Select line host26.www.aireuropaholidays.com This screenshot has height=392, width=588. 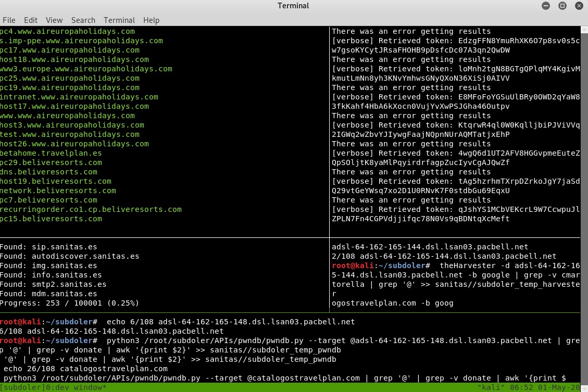[74, 144]
